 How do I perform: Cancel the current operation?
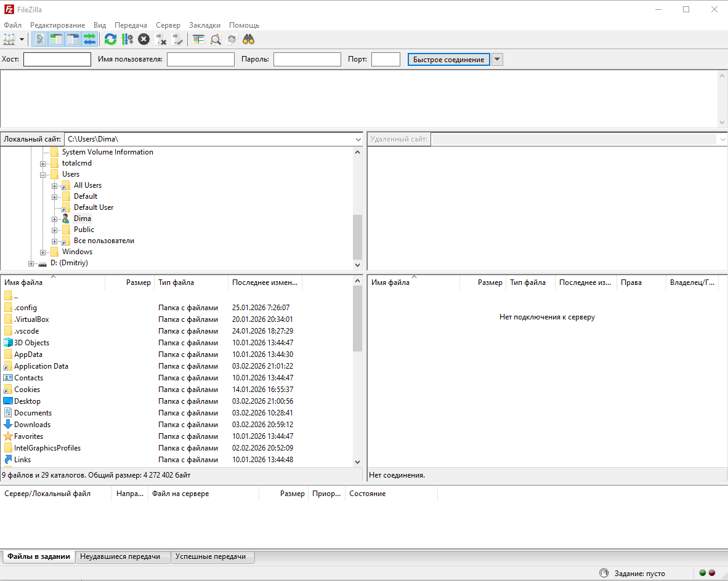144,39
